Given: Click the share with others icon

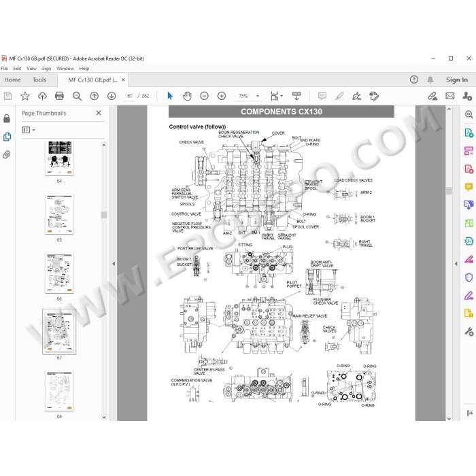Looking at the screenshot, I should 467,97.
